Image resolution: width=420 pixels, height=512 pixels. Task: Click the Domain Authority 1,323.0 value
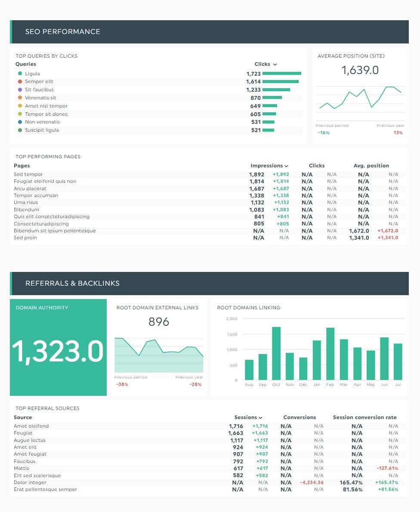pos(58,352)
